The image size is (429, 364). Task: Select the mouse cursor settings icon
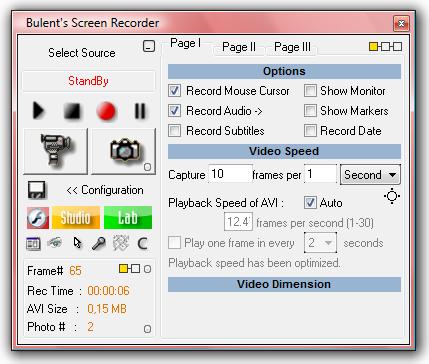[x=77, y=243]
